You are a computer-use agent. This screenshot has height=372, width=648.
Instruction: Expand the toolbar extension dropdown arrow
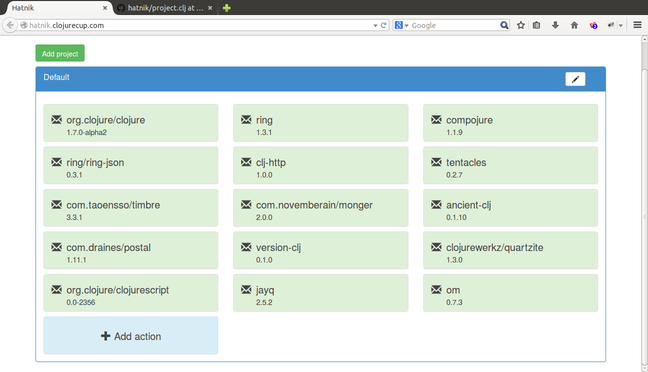pos(620,26)
